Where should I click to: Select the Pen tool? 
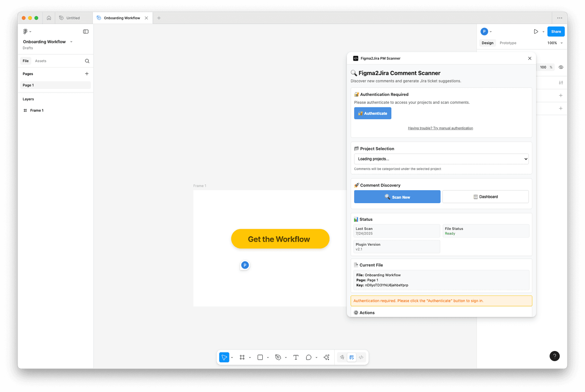[278, 357]
